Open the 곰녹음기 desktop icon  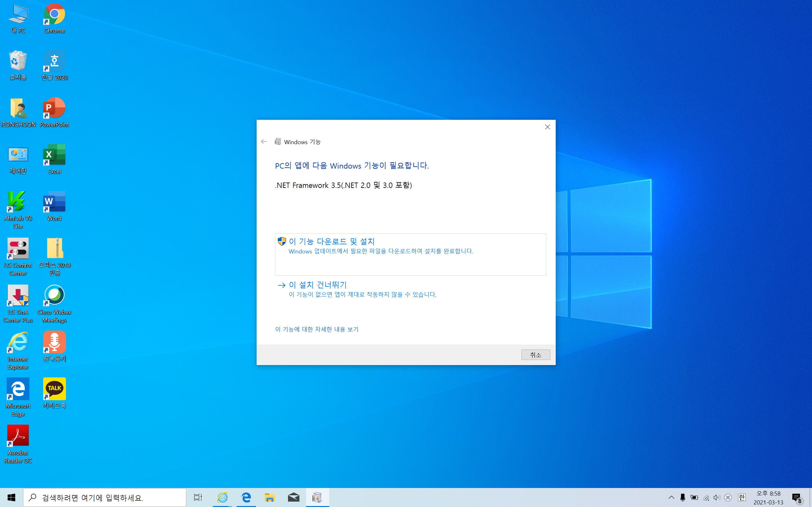click(x=54, y=343)
